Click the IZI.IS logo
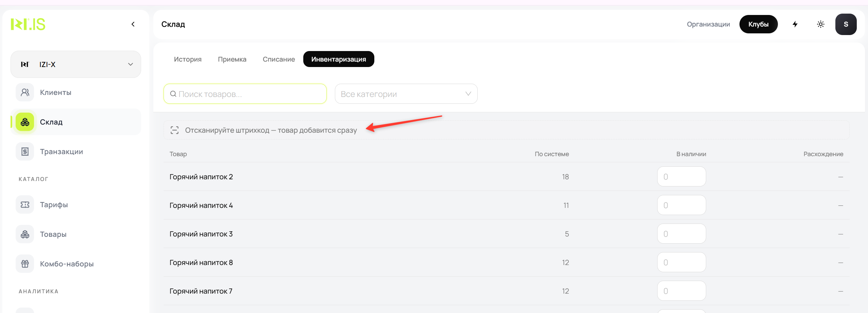 [28, 24]
